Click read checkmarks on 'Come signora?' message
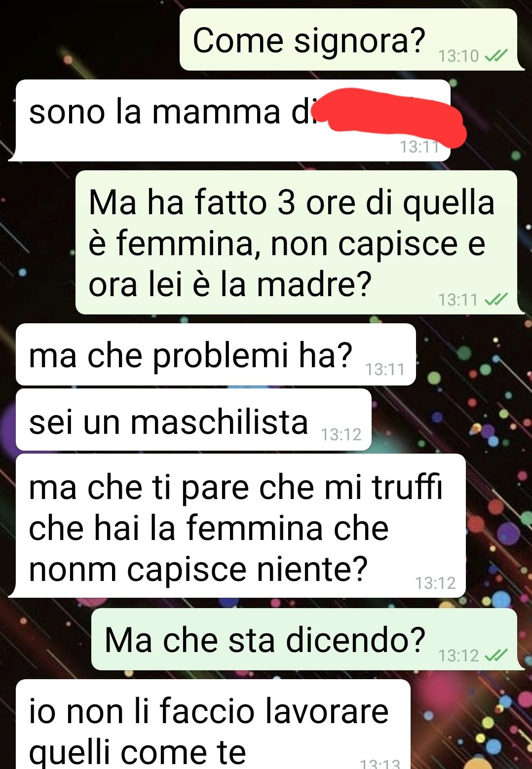 coord(496,56)
